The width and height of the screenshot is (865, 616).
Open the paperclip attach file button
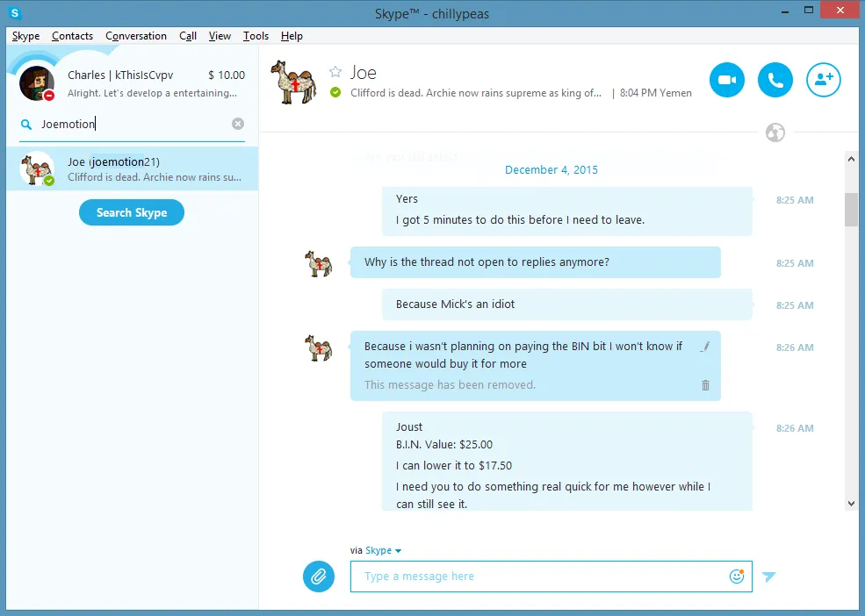tap(318, 577)
